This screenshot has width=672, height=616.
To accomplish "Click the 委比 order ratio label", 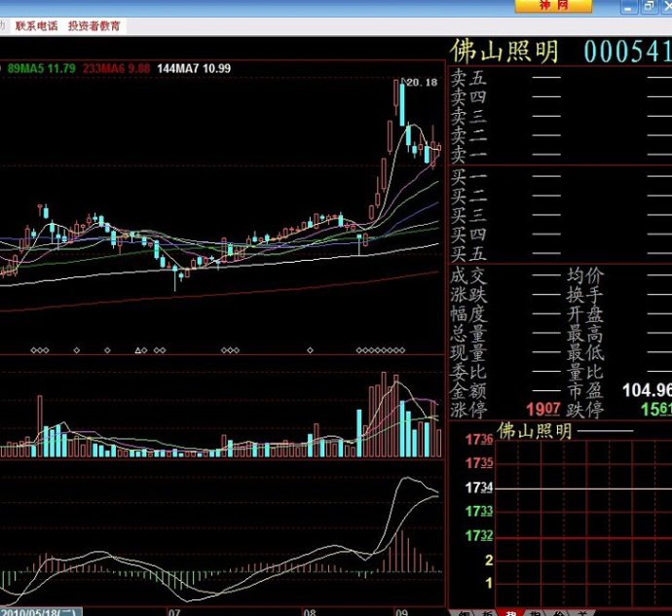I will pos(468,372).
